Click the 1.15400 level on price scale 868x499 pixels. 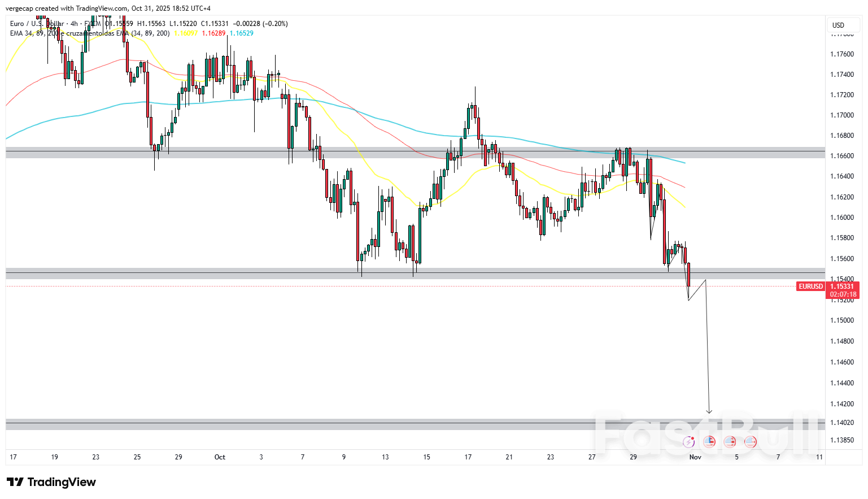(x=841, y=279)
